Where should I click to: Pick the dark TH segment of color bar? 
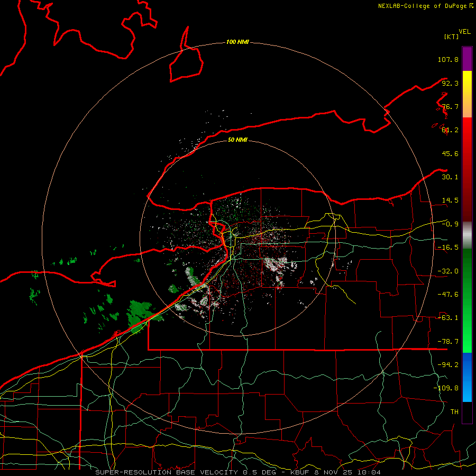(467, 413)
